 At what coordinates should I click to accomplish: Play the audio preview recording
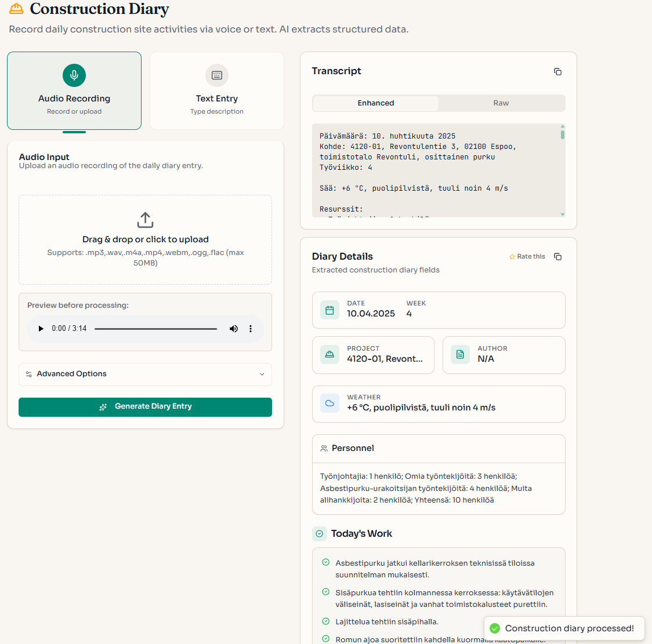pyautogui.click(x=41, y=329)
